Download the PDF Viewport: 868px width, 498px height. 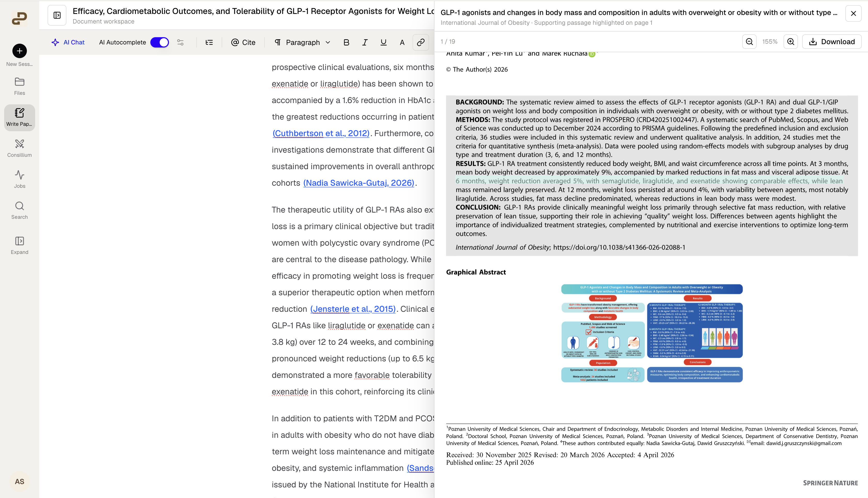(x=832, y=42)
